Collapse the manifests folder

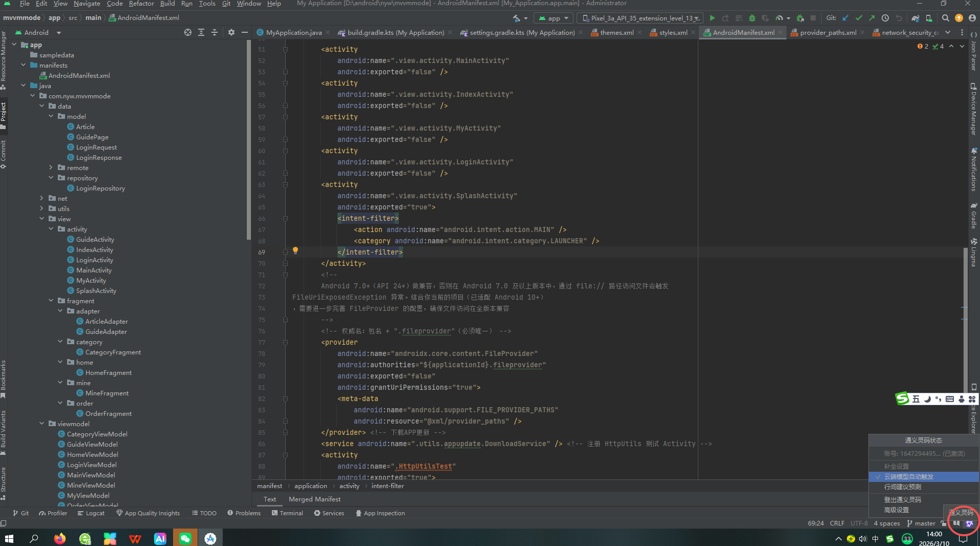point(24,65)
